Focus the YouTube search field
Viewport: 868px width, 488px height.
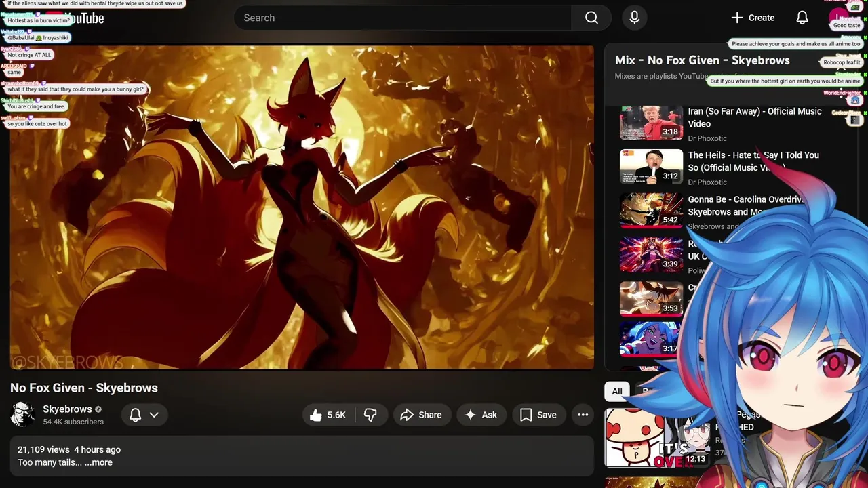(x=403, y=18)
